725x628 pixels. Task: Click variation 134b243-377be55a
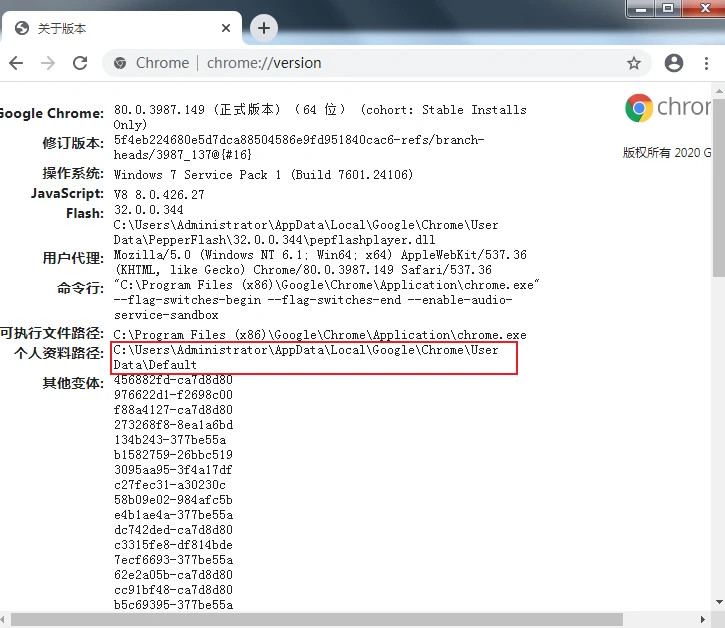click(x=170, y=440)
